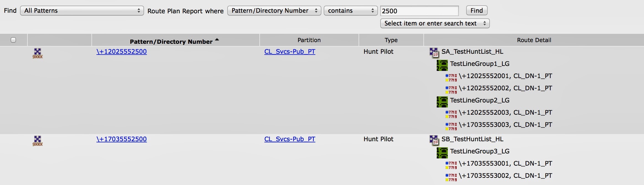Open the All Patterns find dropdown
Viewport: 644px width, 185px height.
click(81, 11)
